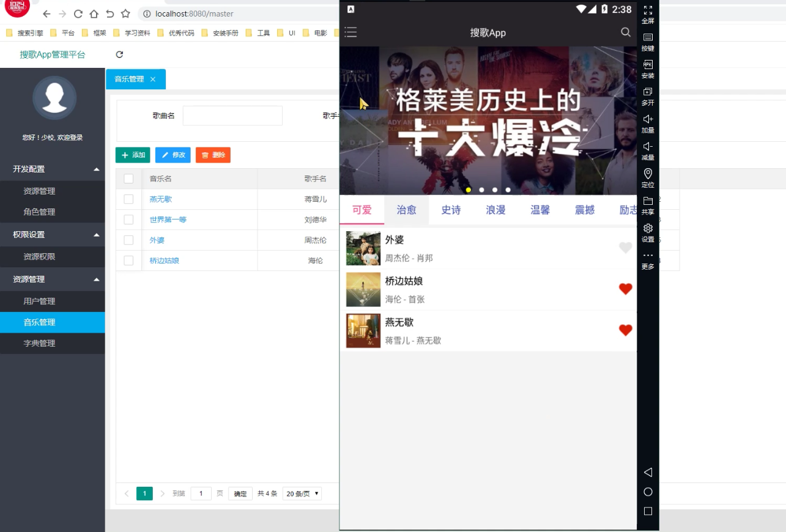Tap Android home circle button
The height and width of the screenshot is (532, 786).
tap(648, 492)
